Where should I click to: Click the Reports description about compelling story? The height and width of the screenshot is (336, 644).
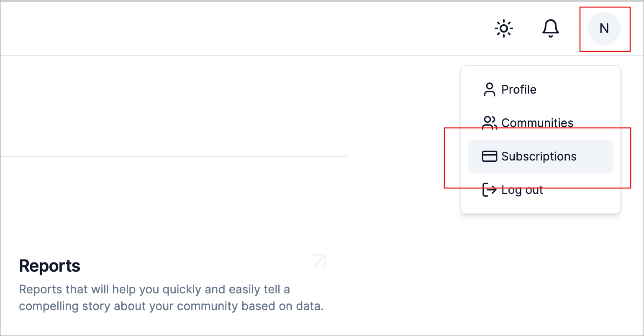(172, 298)
